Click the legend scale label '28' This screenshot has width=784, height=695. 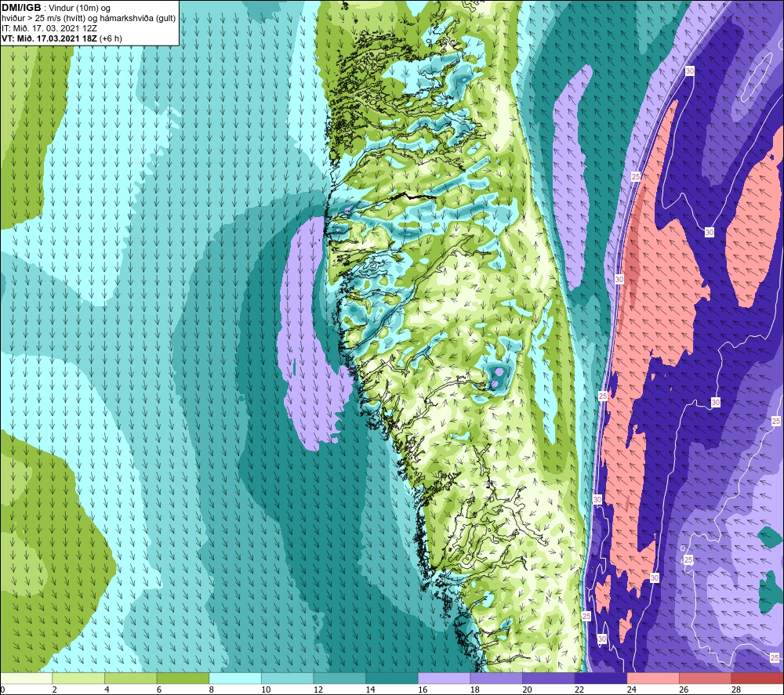pos(736,690)
